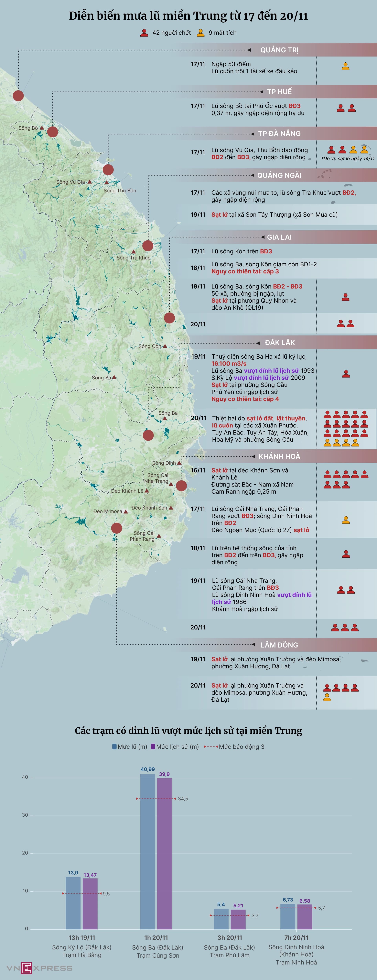Click the Sông Vu Gia triangle marker

click(90, 182)
